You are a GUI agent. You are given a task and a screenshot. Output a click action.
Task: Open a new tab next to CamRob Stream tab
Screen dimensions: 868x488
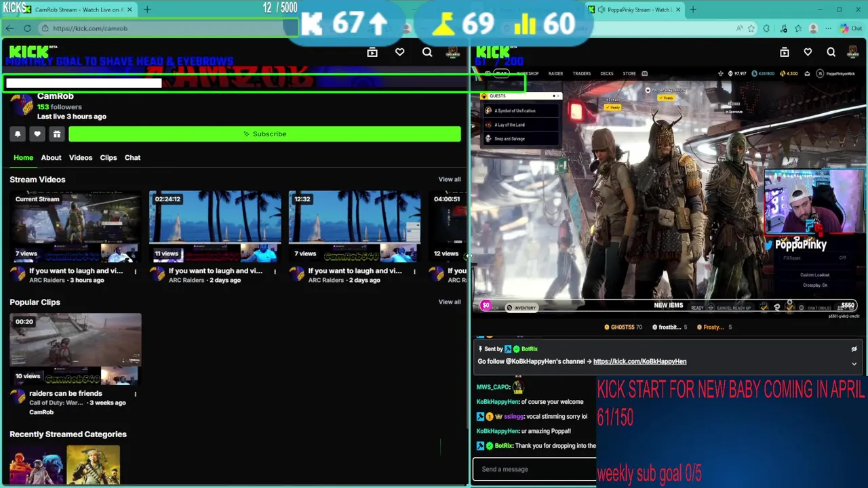pyautogui.click(x=147, y=9)
